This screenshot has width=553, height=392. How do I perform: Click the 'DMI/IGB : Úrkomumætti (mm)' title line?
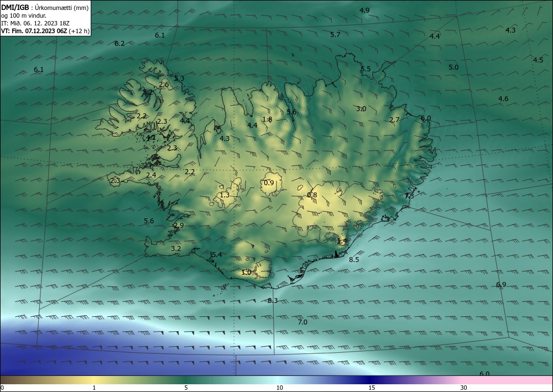click(x=45, y=8)
